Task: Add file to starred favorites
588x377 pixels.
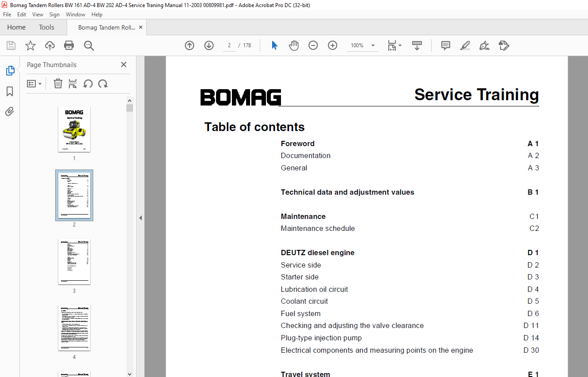Action: coord(30,45)
